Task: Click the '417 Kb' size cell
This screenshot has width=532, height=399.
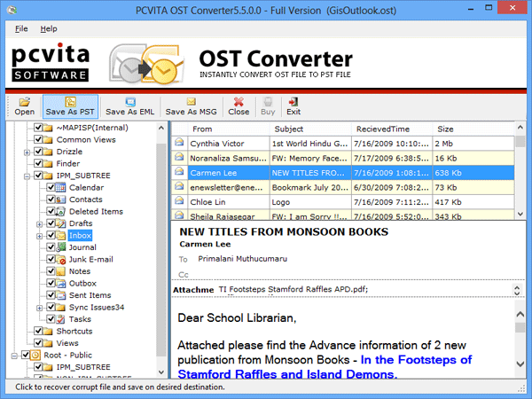Action: click(473, 202)
